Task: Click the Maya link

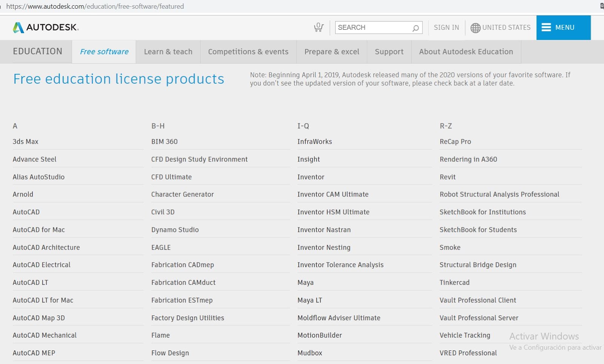Action: pos(305,283)
